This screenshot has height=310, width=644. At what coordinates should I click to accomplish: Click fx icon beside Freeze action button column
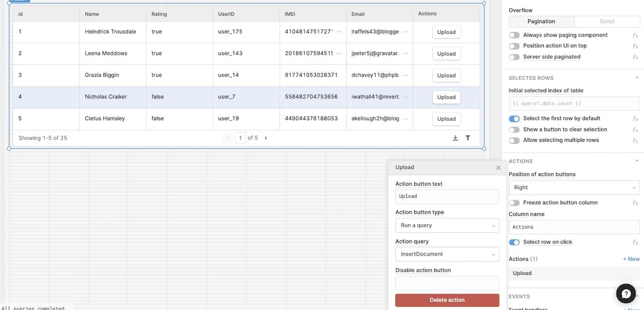[635, 203]
